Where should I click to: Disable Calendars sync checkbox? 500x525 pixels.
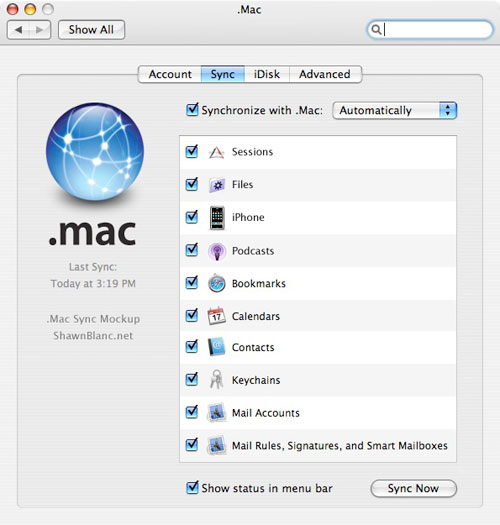click(x=192, y=315)
